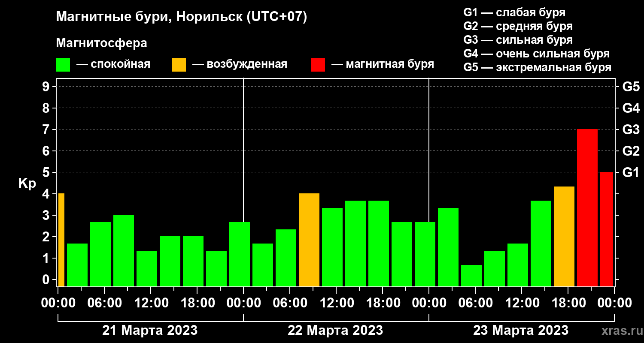Screen dimensions: 644x343
Task: Click the red 'магнитная буря' legend swatch
Action: [318, 65]
